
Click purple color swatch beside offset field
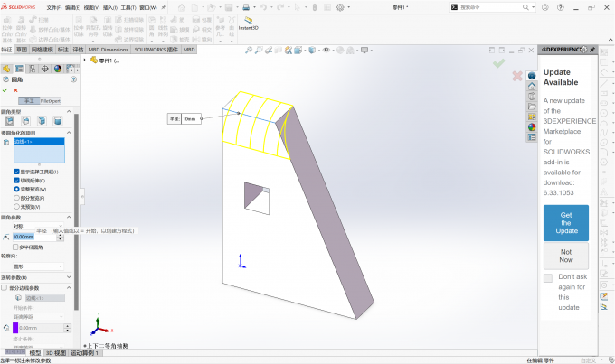15,328
